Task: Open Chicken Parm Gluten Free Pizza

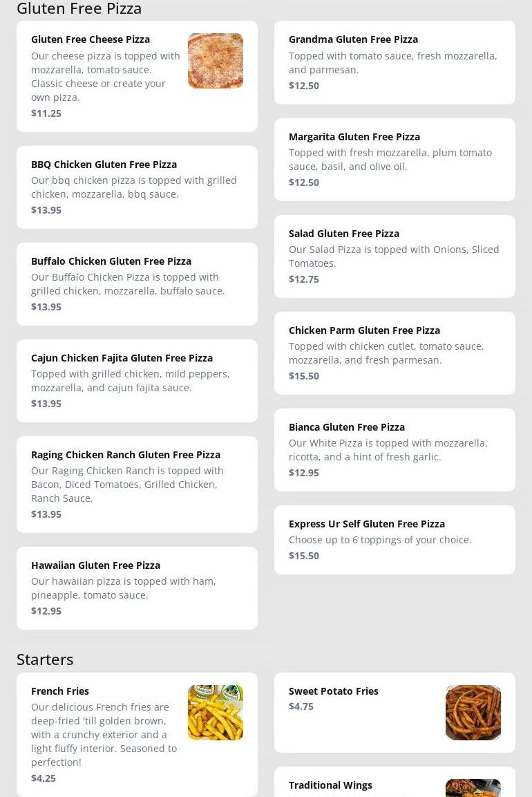Action: (x=395, y=353)
